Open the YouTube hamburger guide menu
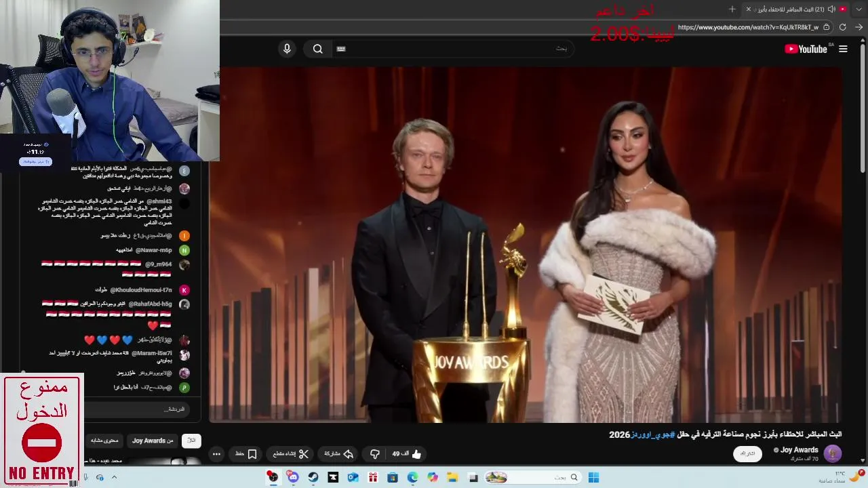 point(843,49)
